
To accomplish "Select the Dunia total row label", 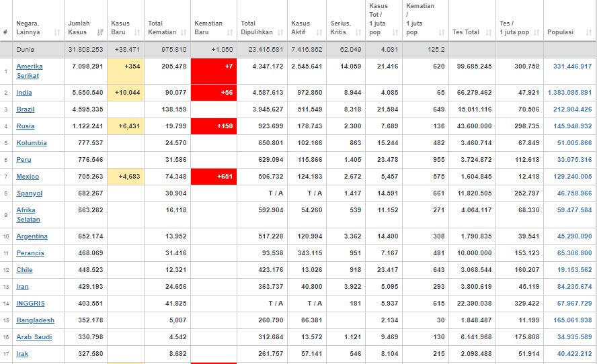I will click(25, 50).
